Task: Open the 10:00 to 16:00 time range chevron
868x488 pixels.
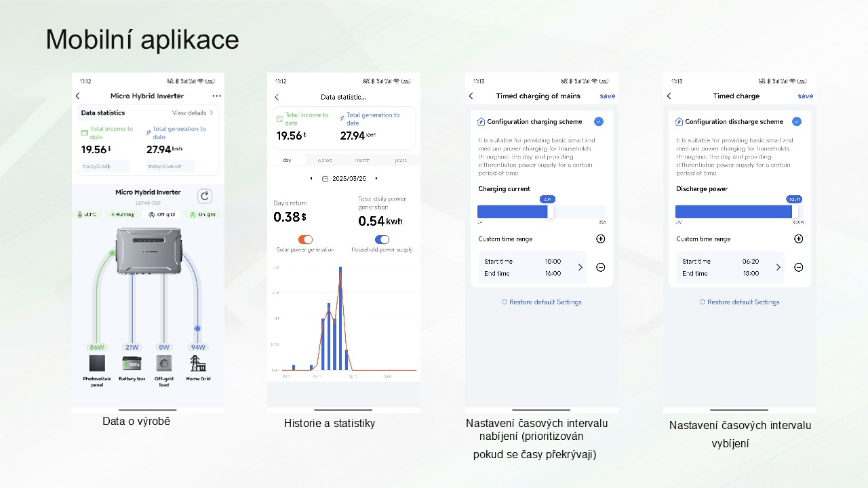Action: (x=580, y=267)
